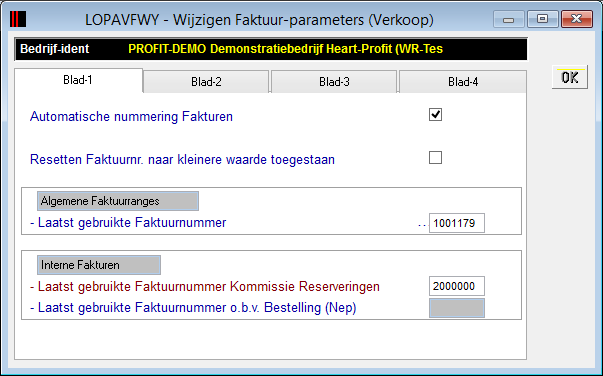The image size is (603, 376).
Task: Confirm with the OK button
Action: pyautogui.click(x=570, y=78)
